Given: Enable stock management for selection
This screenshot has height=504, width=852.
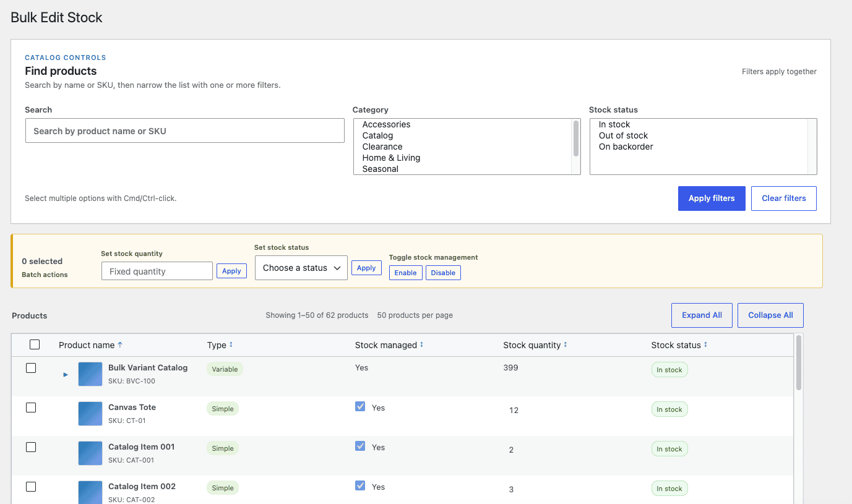Looking at the screenshot, I should tap(405, 273).
